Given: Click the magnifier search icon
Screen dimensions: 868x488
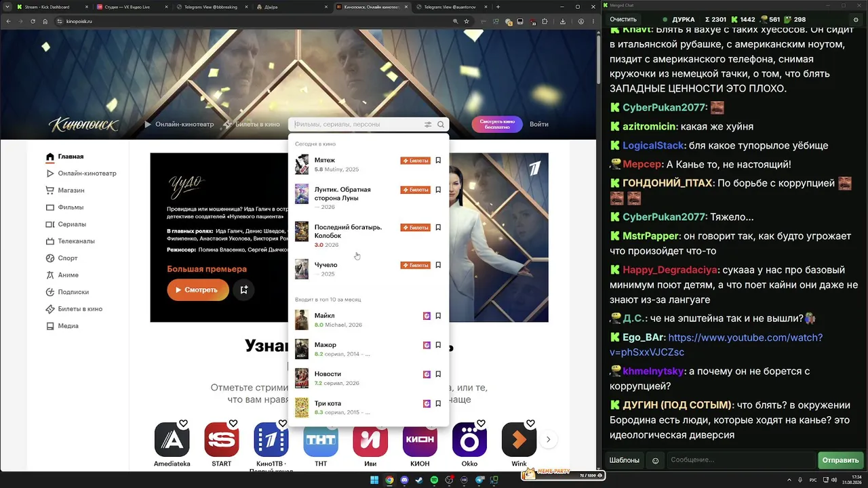Looking at the screenshot, I should (x=441, y=125).
